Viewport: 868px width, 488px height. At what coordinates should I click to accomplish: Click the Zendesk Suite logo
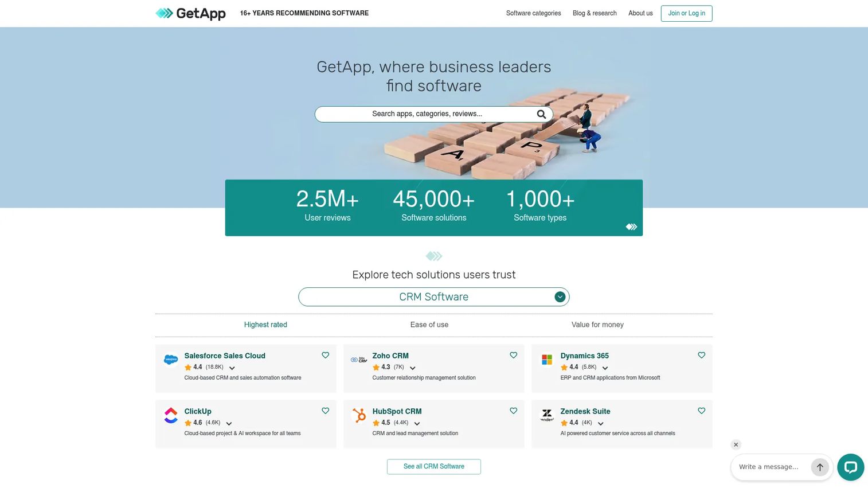pyautogui.click(x=547, y=415)
